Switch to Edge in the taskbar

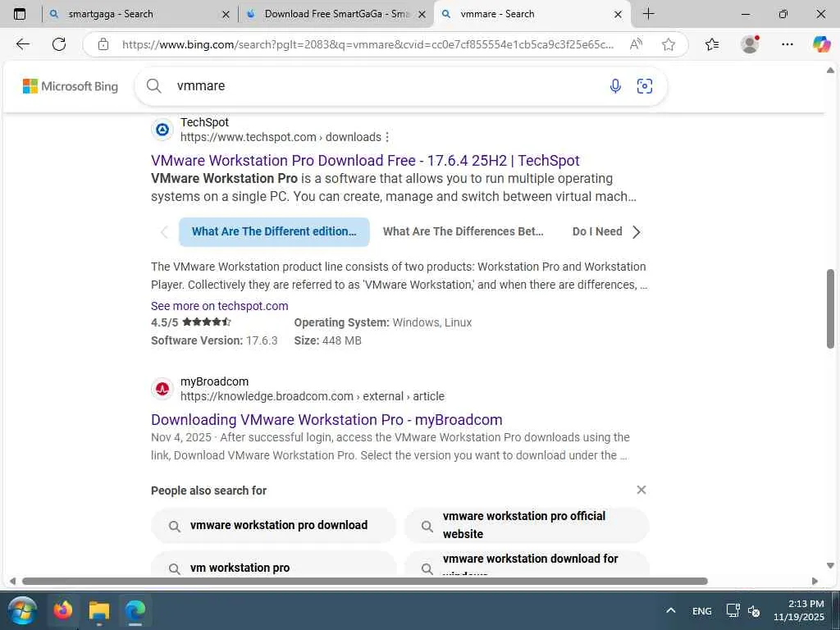point(135,610)
